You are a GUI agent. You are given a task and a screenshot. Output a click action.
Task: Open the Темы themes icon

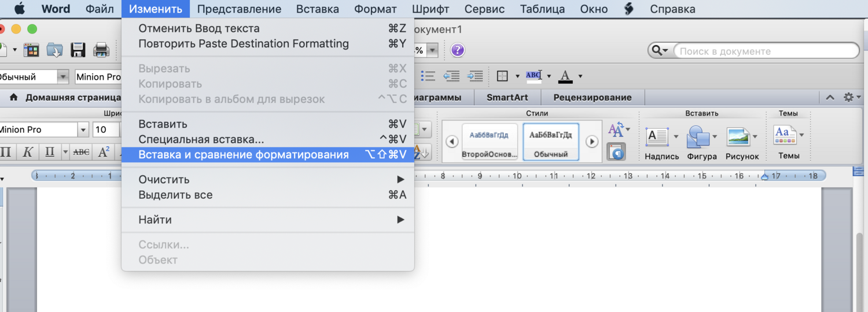point(785,135)
